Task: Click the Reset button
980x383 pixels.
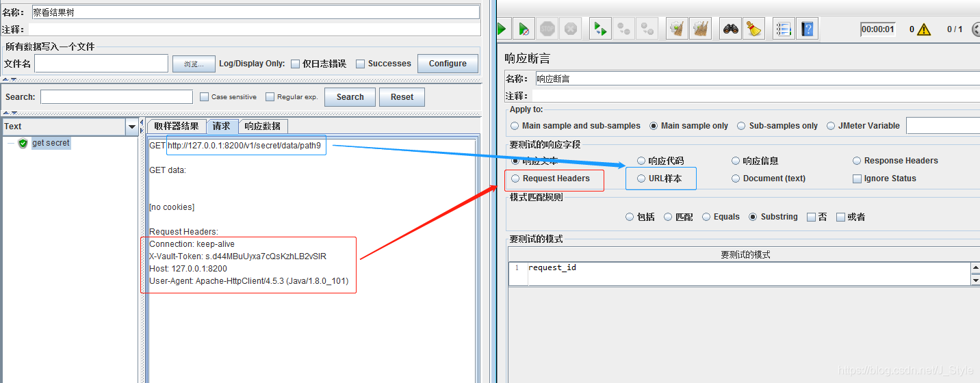Action: [x=402, y=97]
